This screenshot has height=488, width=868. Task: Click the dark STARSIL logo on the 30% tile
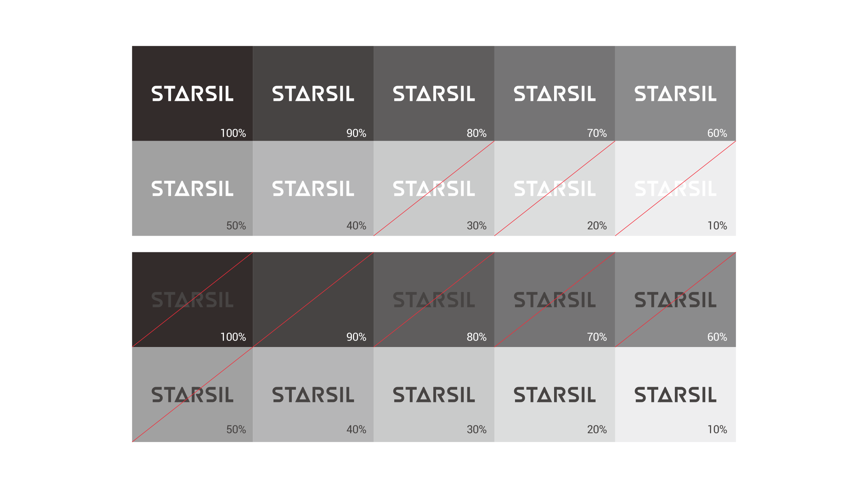tap(434, 395)
